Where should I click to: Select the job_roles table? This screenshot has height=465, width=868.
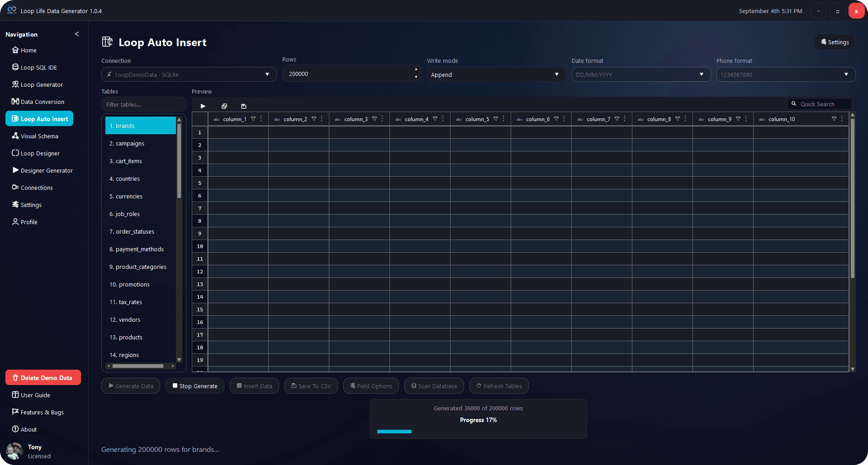tap(140, 214)
